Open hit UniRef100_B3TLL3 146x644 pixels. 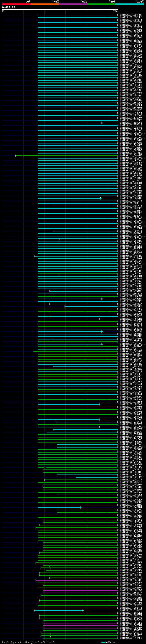tap(131, 17)
